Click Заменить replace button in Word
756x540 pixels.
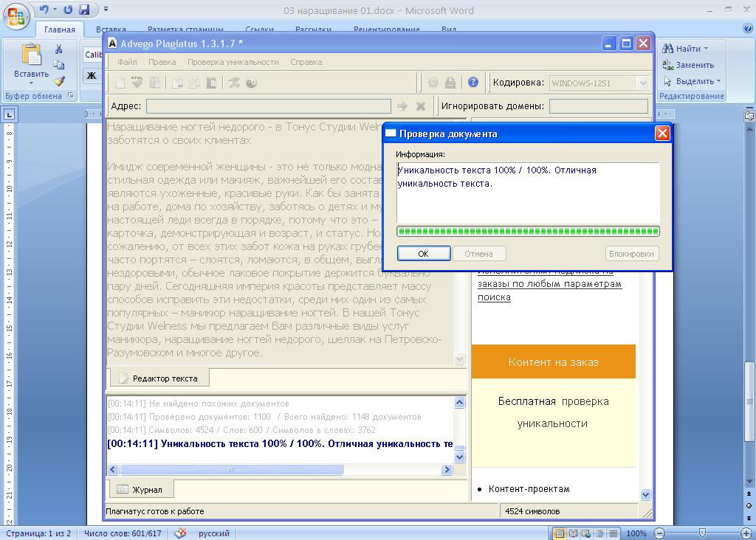click(688, 65)
